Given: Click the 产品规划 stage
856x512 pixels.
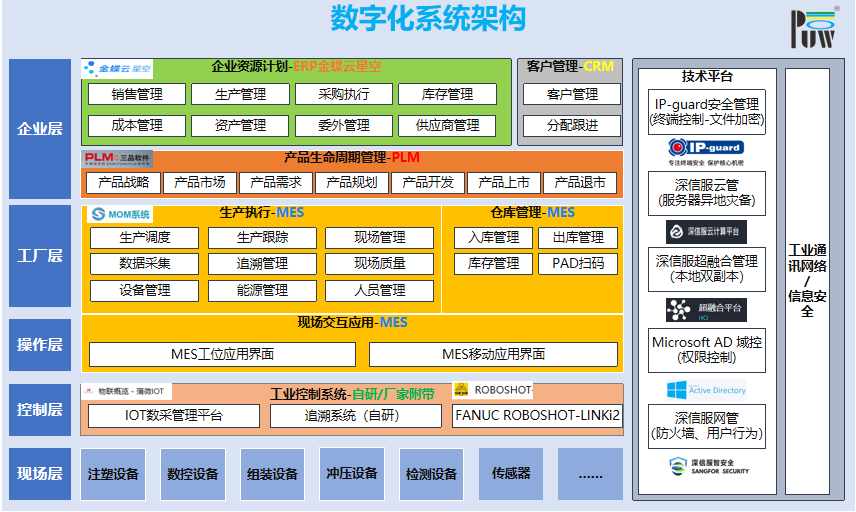Looking at the screenshot, I should coord(352,182).
